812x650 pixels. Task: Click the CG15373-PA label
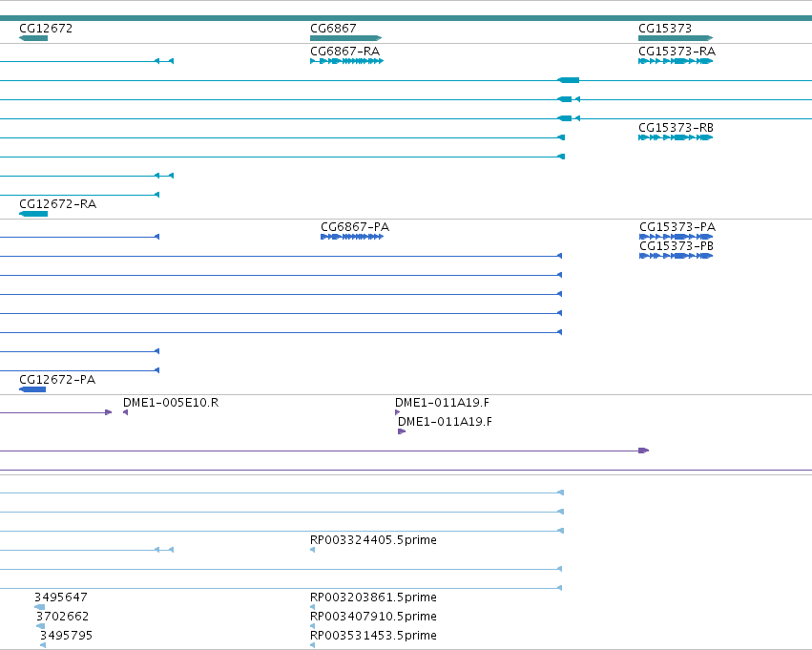(x=677, y=226)
